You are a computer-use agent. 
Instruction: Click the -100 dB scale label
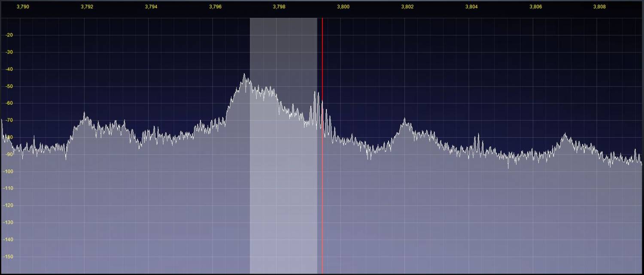pyautogui.click(x=8, y=172)
